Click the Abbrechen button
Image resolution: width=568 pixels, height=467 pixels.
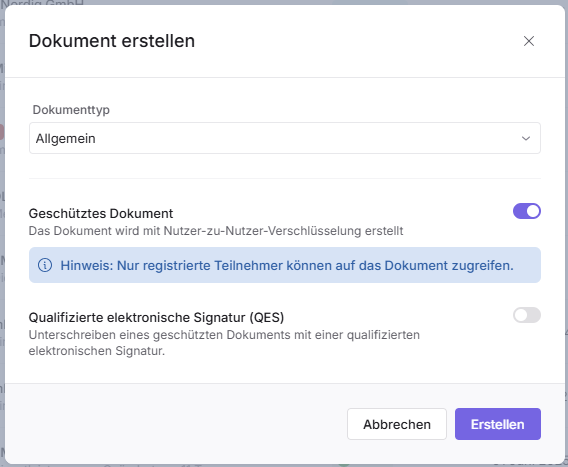[x=397, y=424]
